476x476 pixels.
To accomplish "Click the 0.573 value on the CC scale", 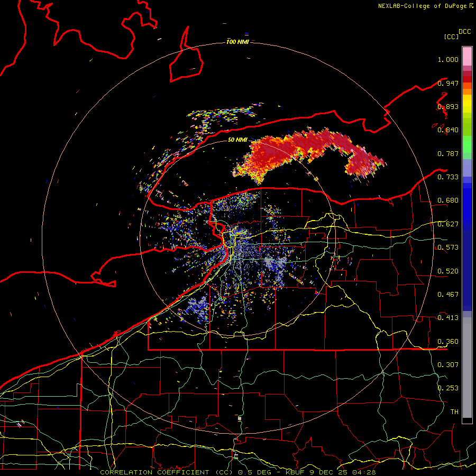I will click(x=448, y=248).
